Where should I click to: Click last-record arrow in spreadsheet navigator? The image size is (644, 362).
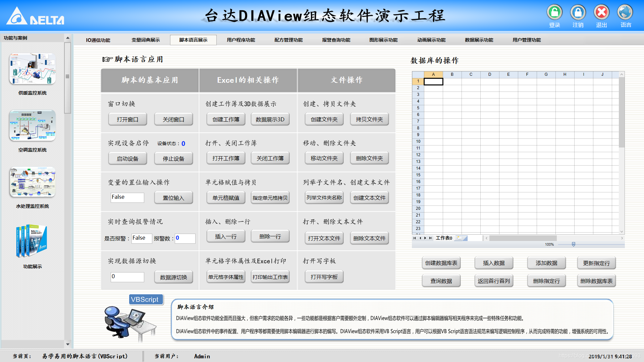pos(431,238)
